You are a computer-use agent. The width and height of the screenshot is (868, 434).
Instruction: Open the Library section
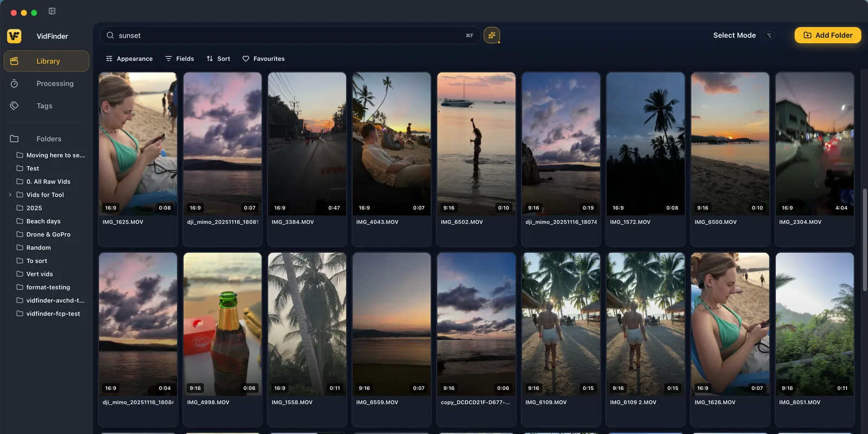(x=46, y=61)
